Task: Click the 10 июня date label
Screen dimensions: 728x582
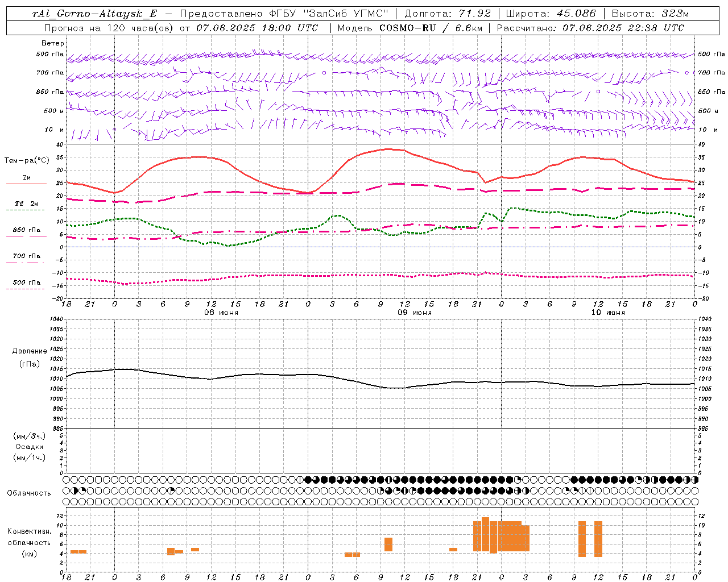Action: (x=608, y=313)
